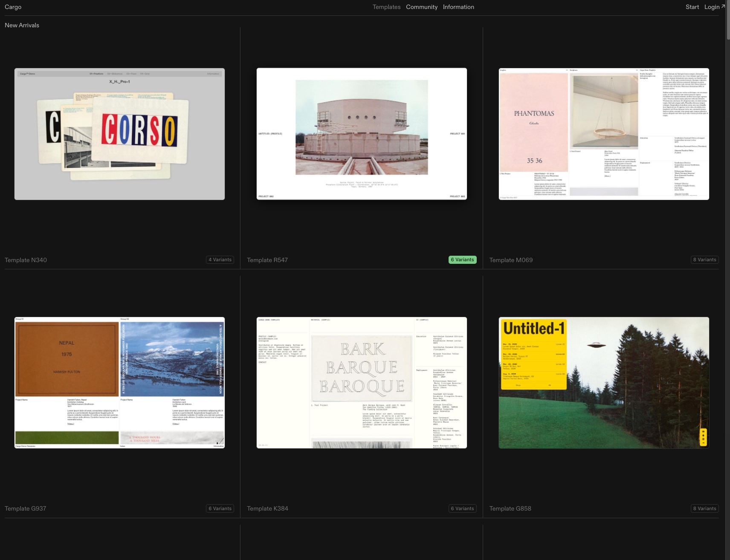
Task: Click the Cargo logo link
Action: point(13,7)
